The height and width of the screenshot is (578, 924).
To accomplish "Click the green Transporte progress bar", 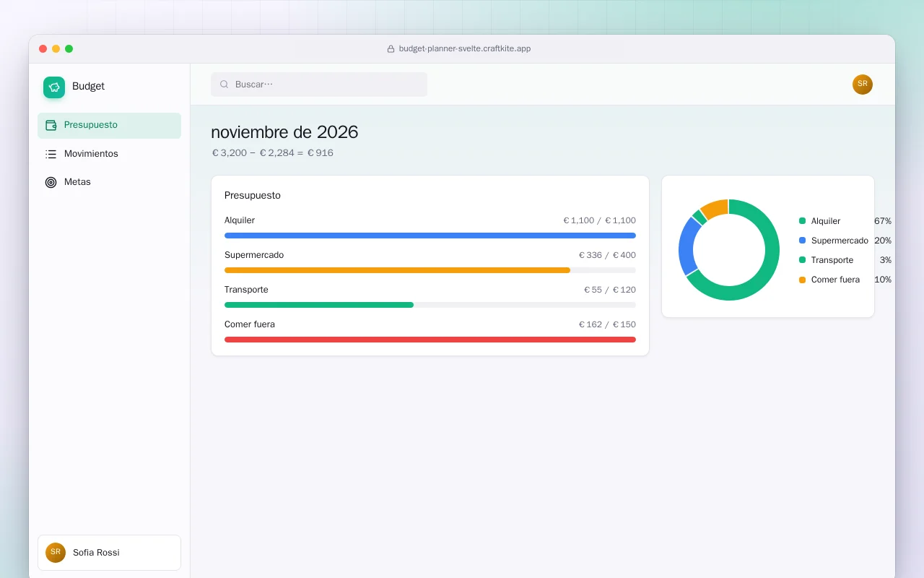I will (319, 305).
